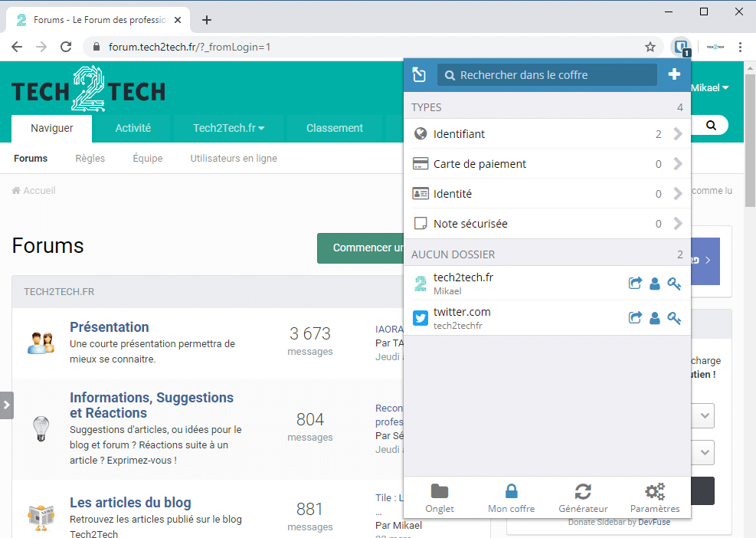This screenshot has height=538, width=756.
Task: Copy username of tech2tech.fr entry
Action: (654, 284)
